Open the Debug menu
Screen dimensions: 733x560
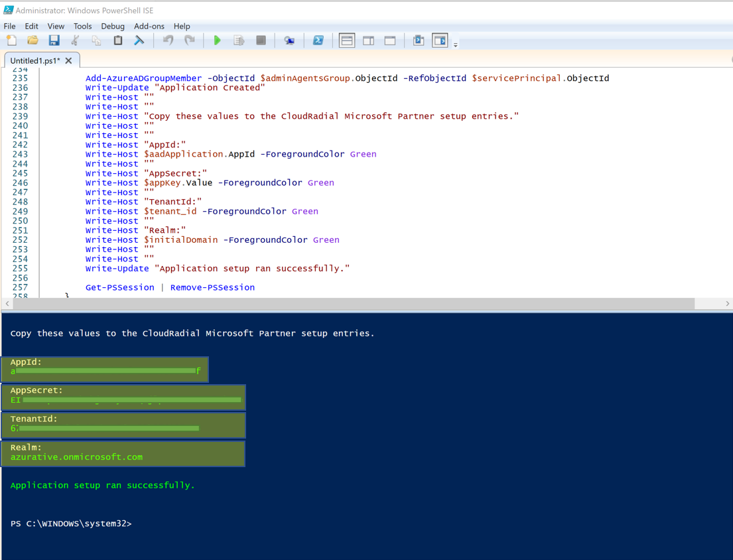click(x=113, y=26)
